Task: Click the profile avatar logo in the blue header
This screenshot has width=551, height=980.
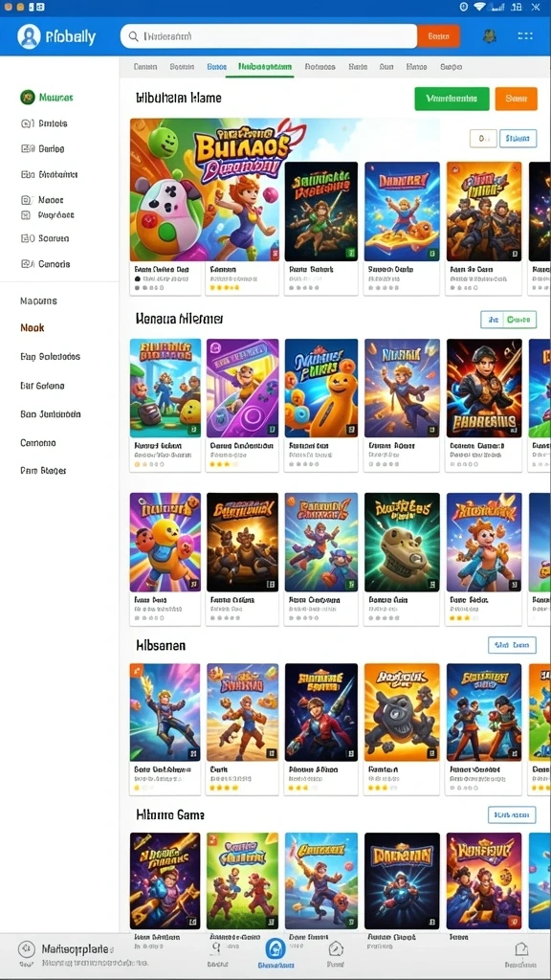Action: click(x=29, y=36)
